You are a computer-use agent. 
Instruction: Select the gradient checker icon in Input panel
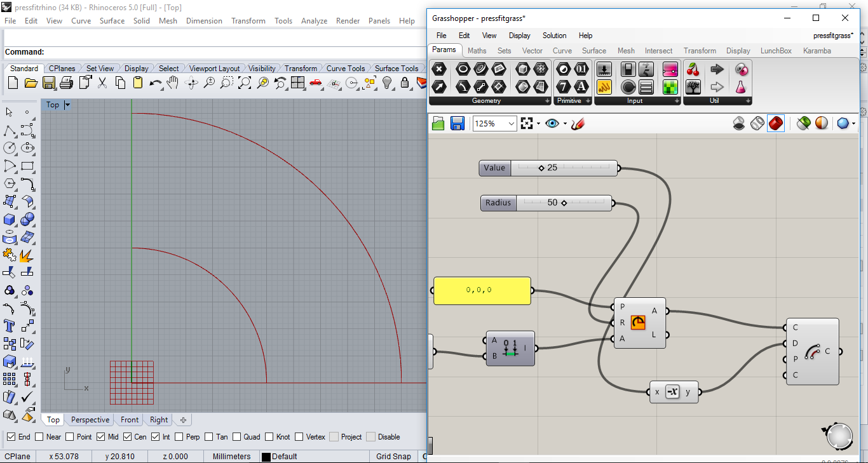click(670, 86)
